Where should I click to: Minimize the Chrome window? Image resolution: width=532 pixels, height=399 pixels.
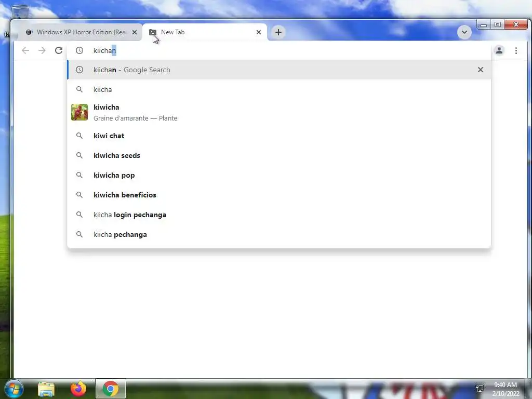coord(484,25)
